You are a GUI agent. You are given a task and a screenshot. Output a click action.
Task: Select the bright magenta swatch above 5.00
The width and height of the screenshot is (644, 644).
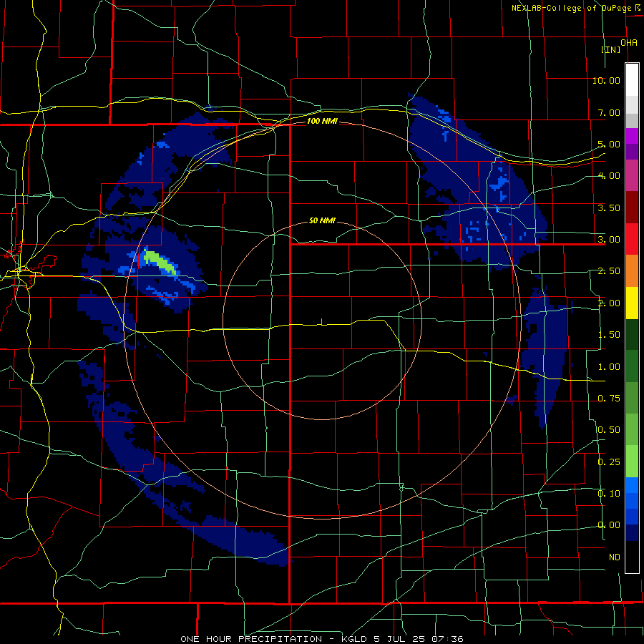point(632,136)
